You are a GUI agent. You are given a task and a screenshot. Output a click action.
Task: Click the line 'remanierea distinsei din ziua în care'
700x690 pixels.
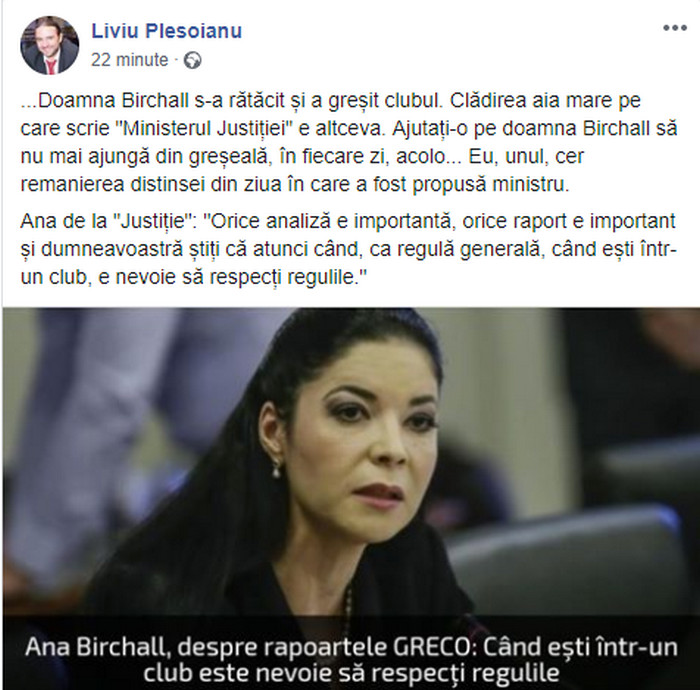tap(295, 184)
